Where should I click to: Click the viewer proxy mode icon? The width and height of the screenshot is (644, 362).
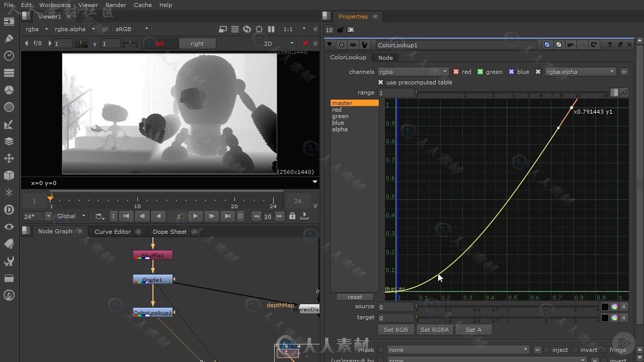[x=223, y=29]
